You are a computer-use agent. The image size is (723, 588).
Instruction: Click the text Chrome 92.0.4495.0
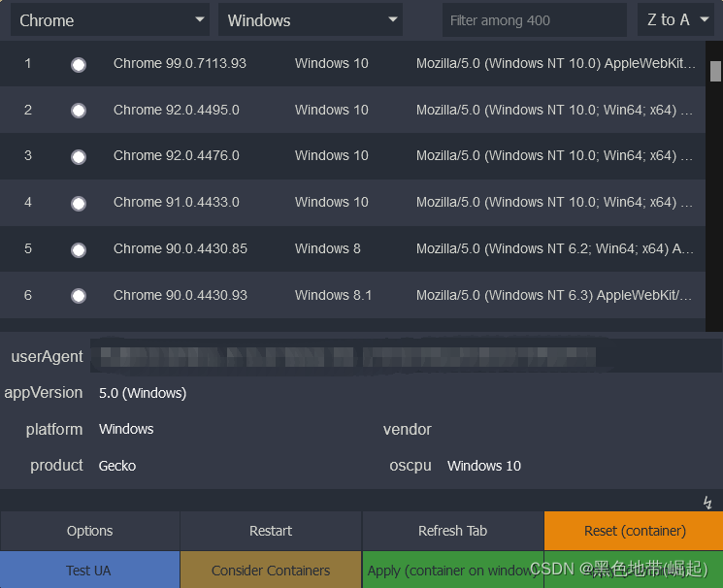176,110
